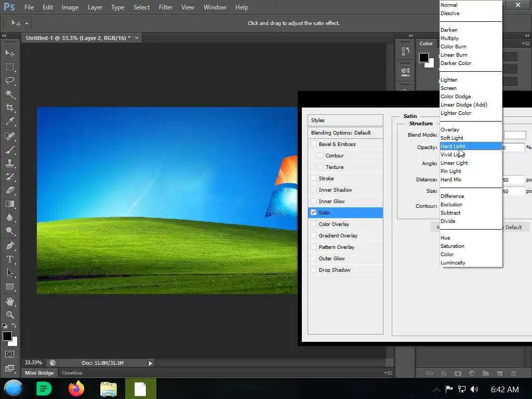Viewport: 532px width, 399px height.
Task: Uncheck the Satin checkbox
Action: (313, 212)
